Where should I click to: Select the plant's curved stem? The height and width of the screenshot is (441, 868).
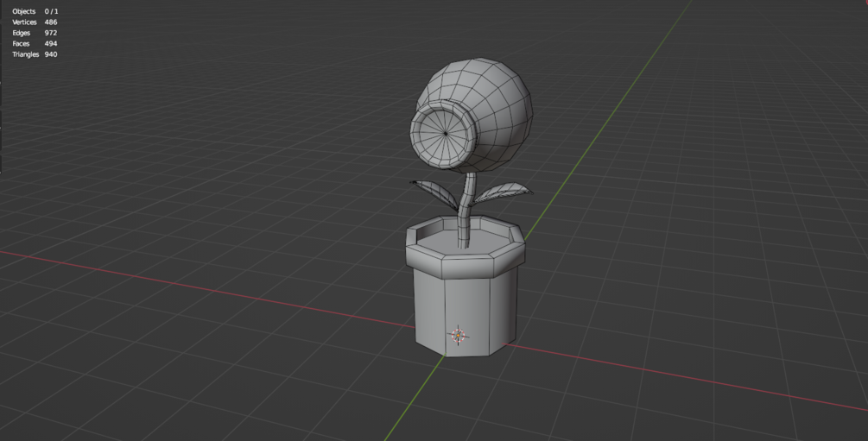coord(466,211)
